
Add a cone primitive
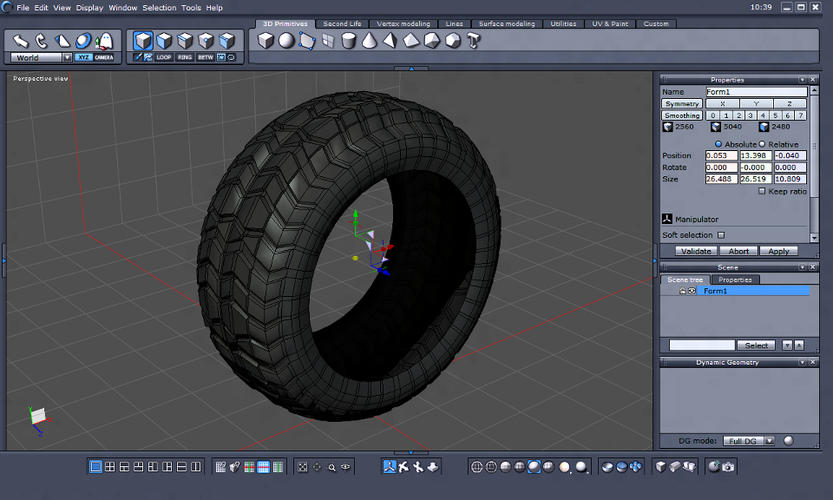click(x=369, y=40)
